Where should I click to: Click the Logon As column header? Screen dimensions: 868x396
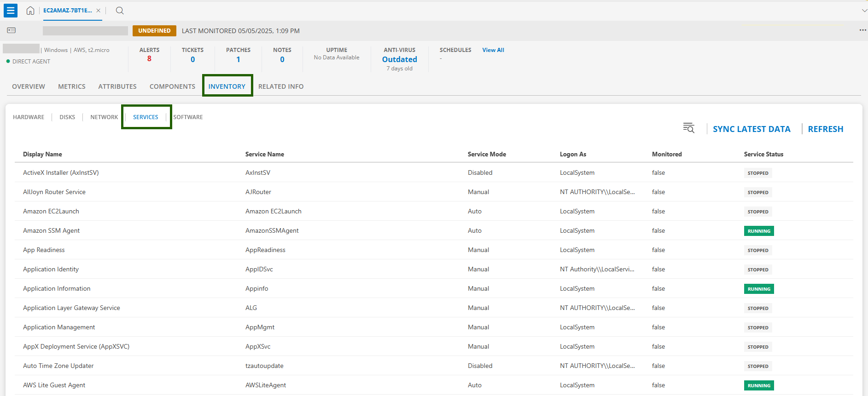tap(573, 154)
